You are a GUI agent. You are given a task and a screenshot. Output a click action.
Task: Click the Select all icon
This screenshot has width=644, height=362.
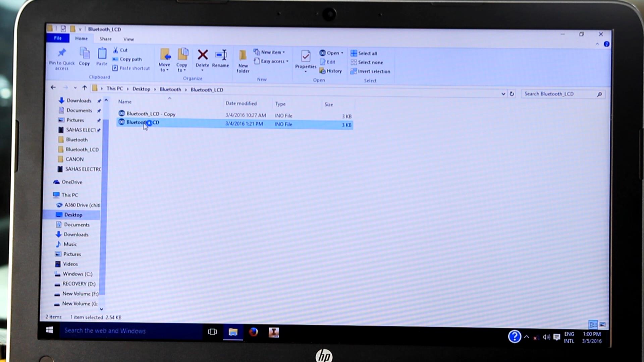(x=354, y=53)
